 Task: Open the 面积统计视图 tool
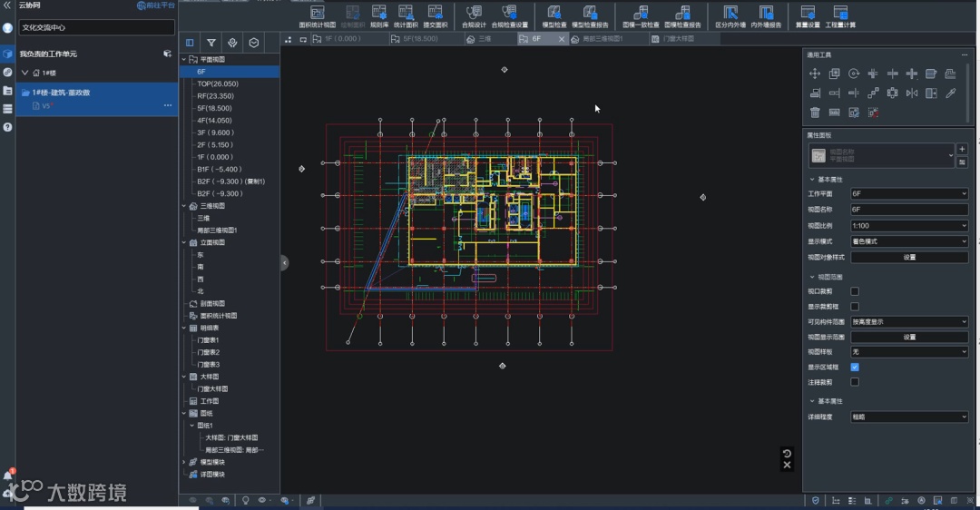click(x=317, y=14)
